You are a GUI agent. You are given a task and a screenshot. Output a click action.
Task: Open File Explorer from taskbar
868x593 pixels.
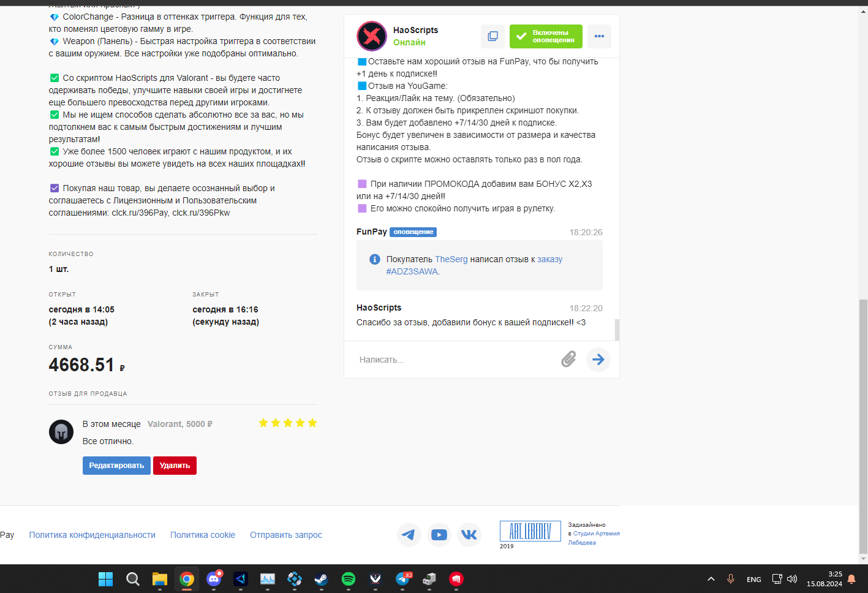click(x=160, y=579)
